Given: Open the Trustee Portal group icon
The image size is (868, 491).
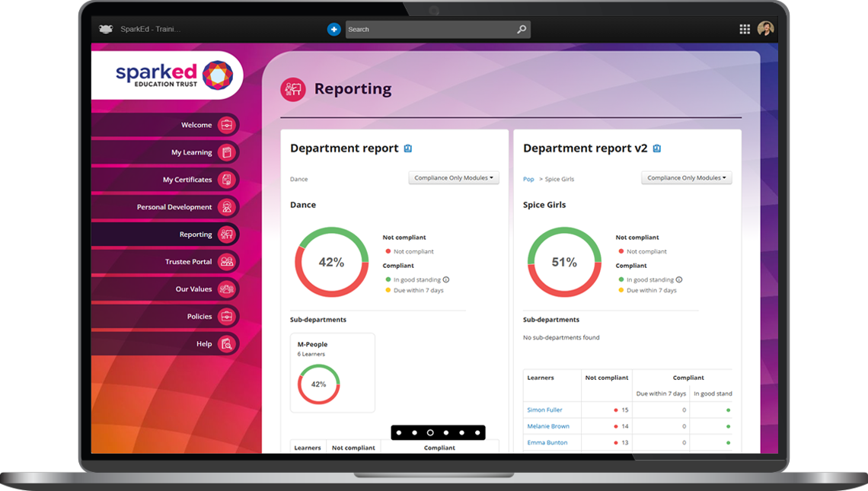Looking at the screenshot, I should (x=227, y=262).
